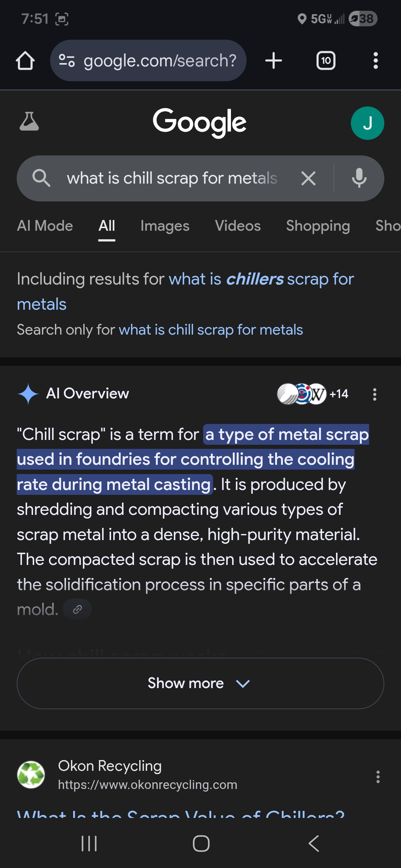Tap the browser home icon

pos(25,60)
